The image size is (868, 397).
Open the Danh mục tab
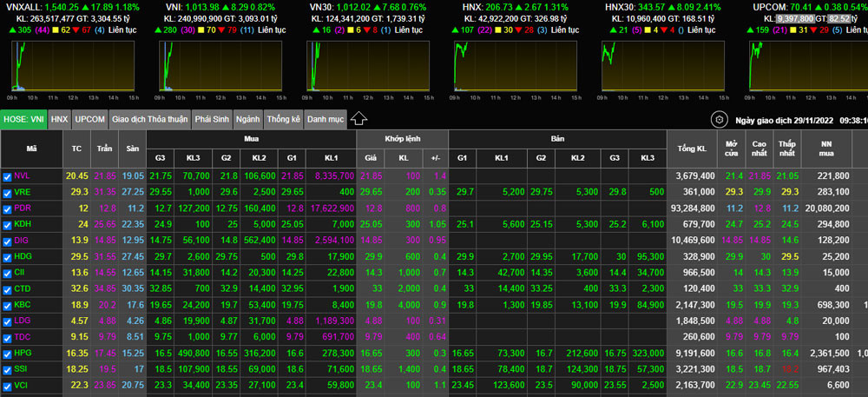tap(325, 119)
